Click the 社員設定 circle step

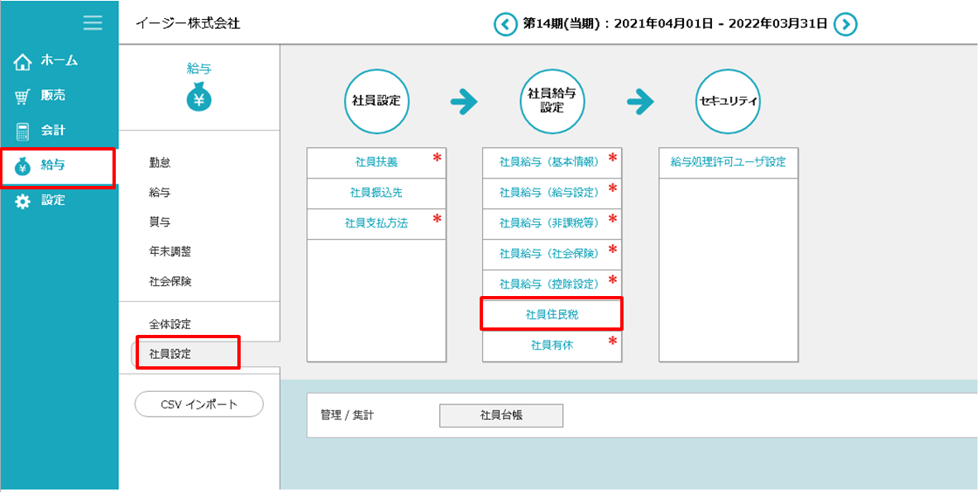(x=376, y=102)
